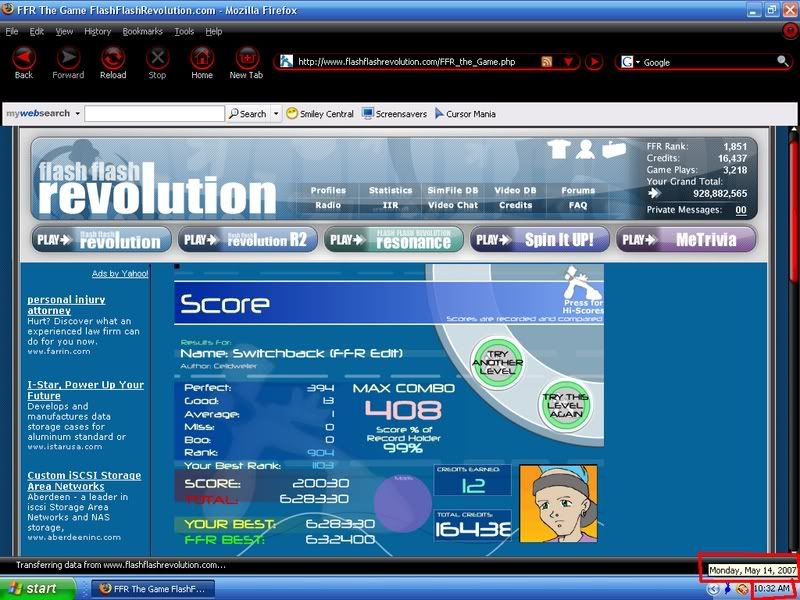Click the t-shirt icon in site header
The image size is (800, 600).
pos(558,149)
